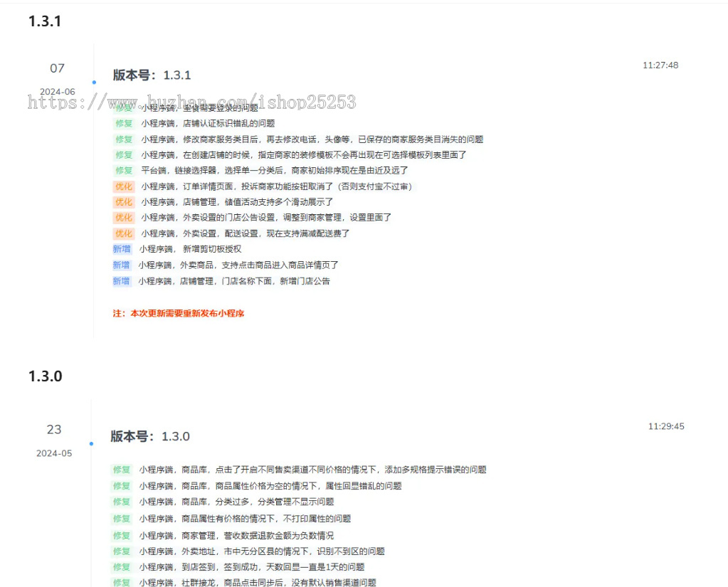Click the line 投诉商家功能按钮取消了

[x=277, y=186]
